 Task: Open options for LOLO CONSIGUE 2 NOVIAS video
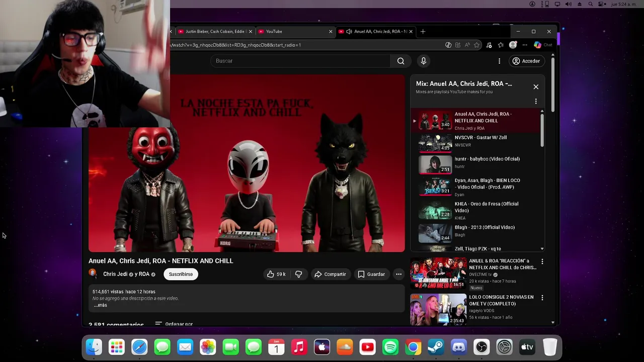542,298
